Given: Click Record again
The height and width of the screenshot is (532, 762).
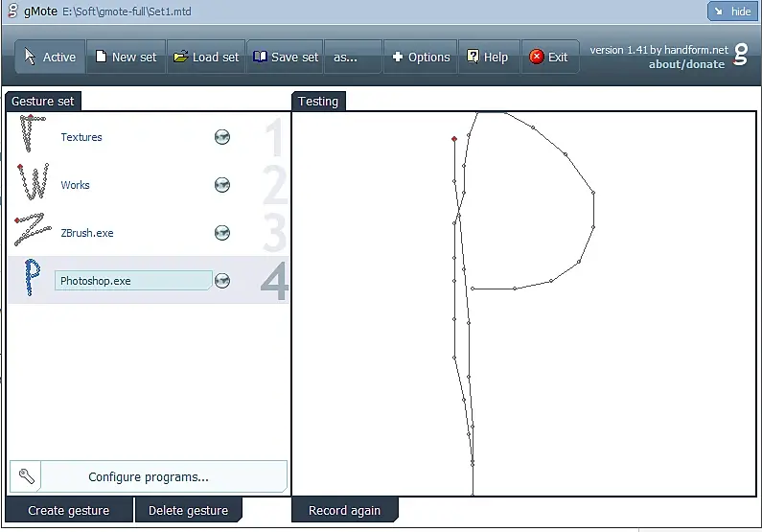Looking at the screenshot, I should pos(344,510).
